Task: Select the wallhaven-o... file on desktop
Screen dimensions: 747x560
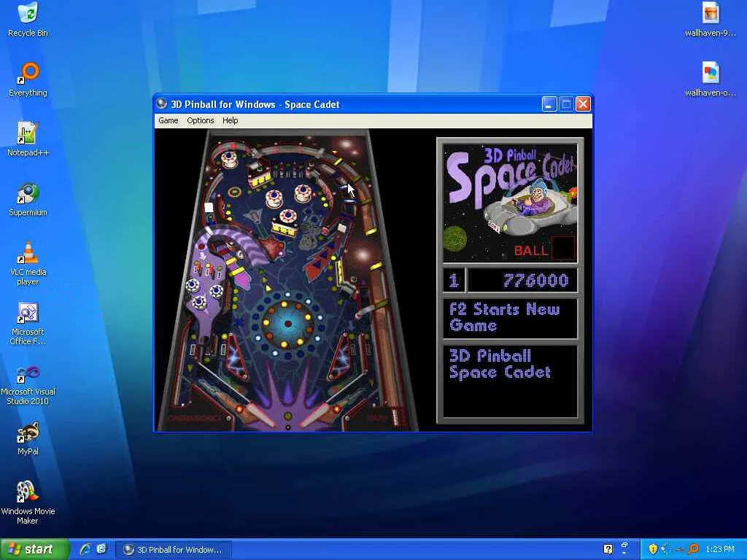Action: click(x=710, y=79)
